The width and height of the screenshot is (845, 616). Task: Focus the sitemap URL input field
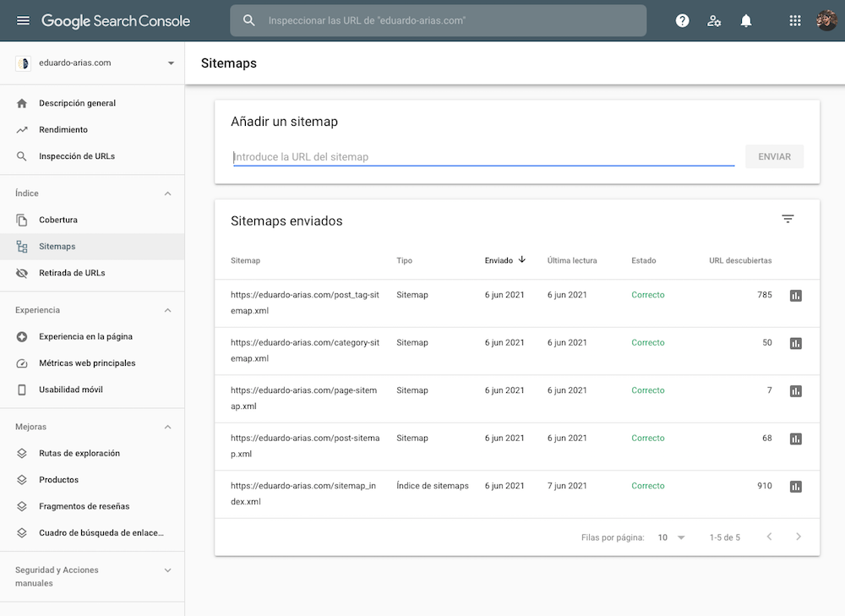point(483,157)
